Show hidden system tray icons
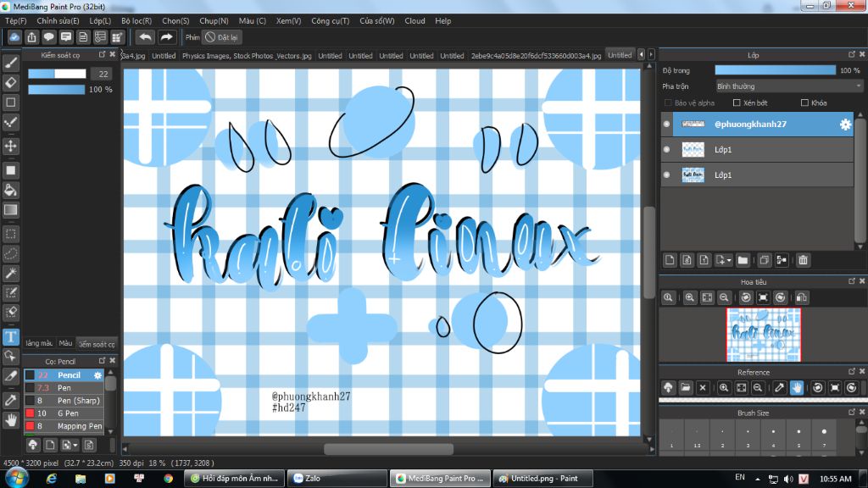Screen dimensions: 868x488 click(757, 480)
